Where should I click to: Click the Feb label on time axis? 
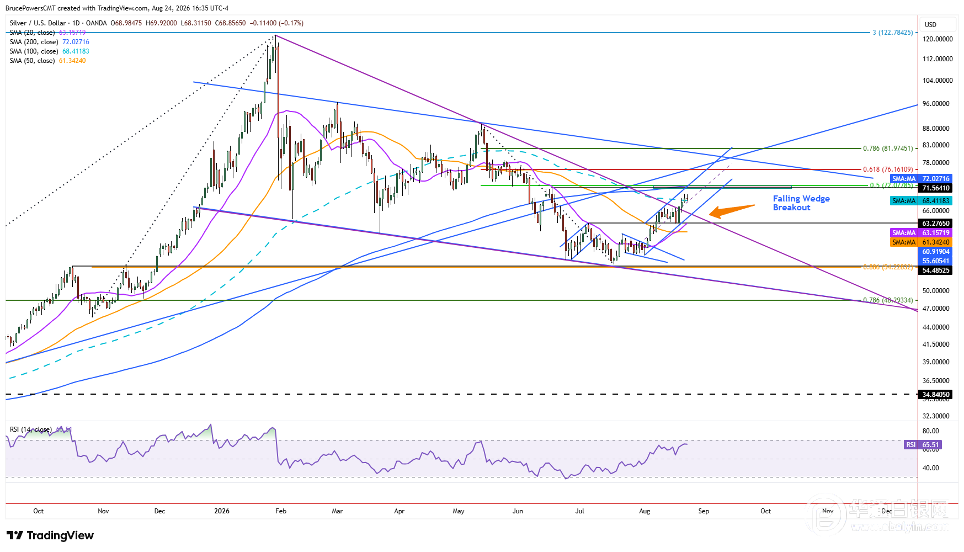tap(281, 511)
